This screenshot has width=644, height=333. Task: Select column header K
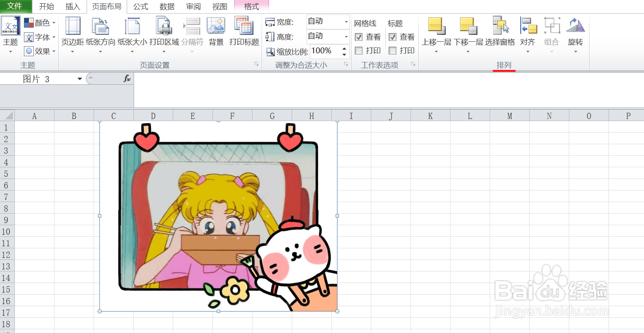coord(430,116)
